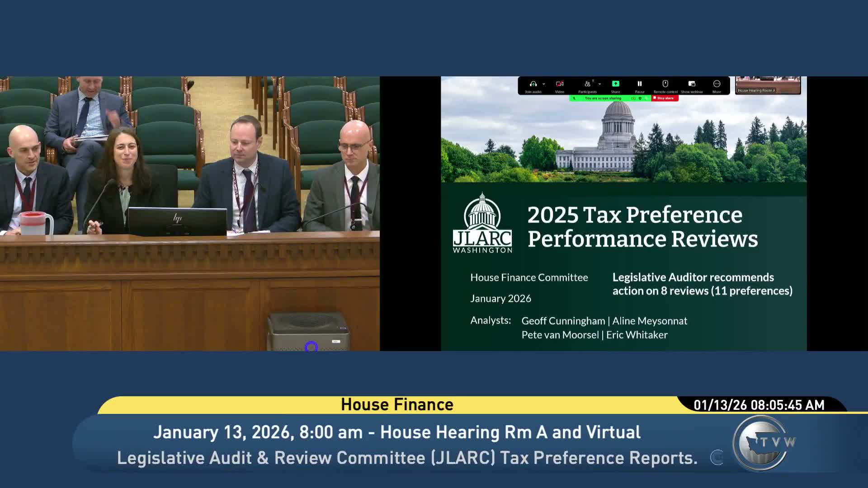
Task: Click the House Finance title banner
Action: point(397,405)
